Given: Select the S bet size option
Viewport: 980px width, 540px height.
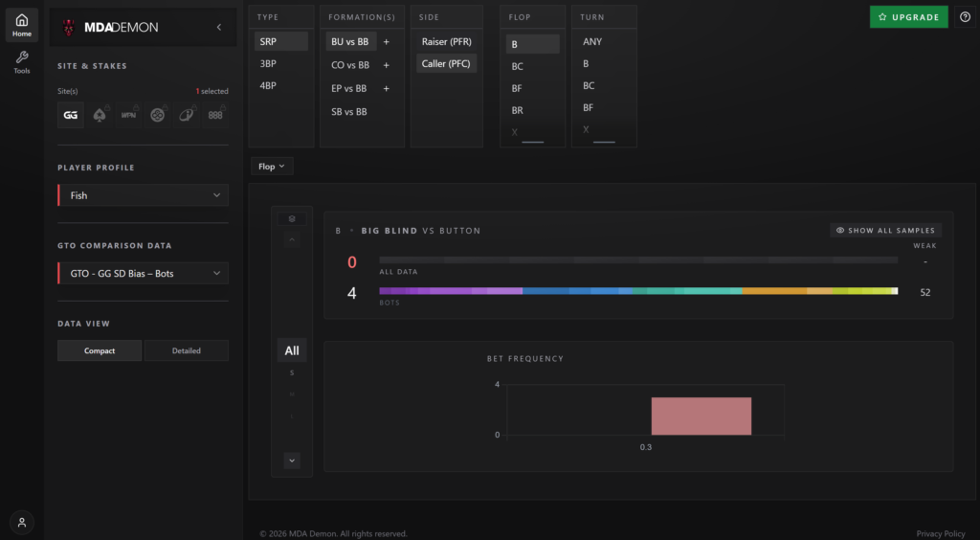Looking at the screenshot, I should pos(292,373).
